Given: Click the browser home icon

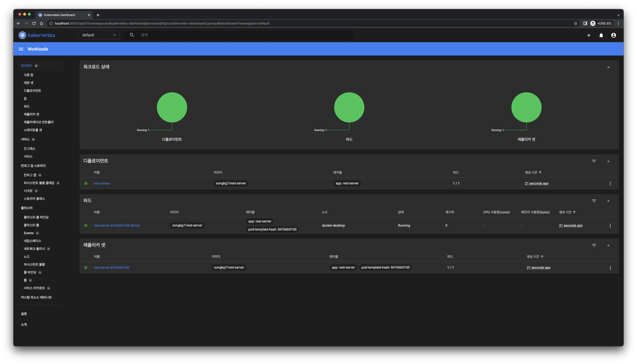Looking at the screenshot, I should point(41,23).
